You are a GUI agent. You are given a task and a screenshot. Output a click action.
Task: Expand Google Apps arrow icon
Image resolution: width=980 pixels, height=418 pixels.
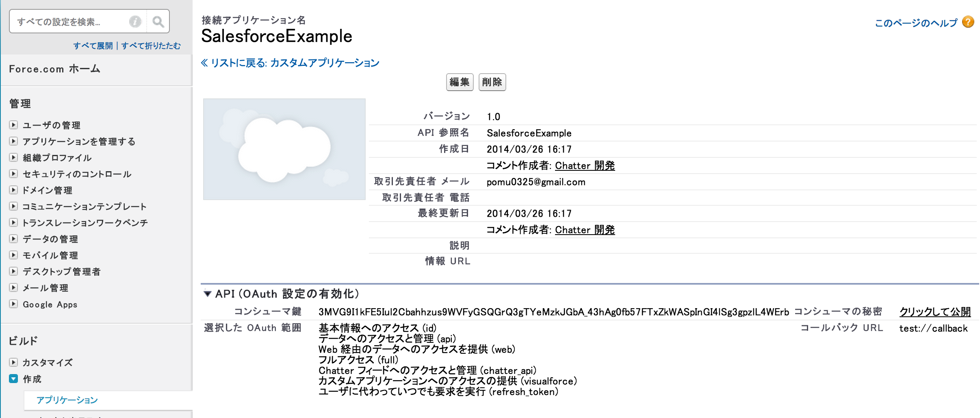(x=13, y=304)
